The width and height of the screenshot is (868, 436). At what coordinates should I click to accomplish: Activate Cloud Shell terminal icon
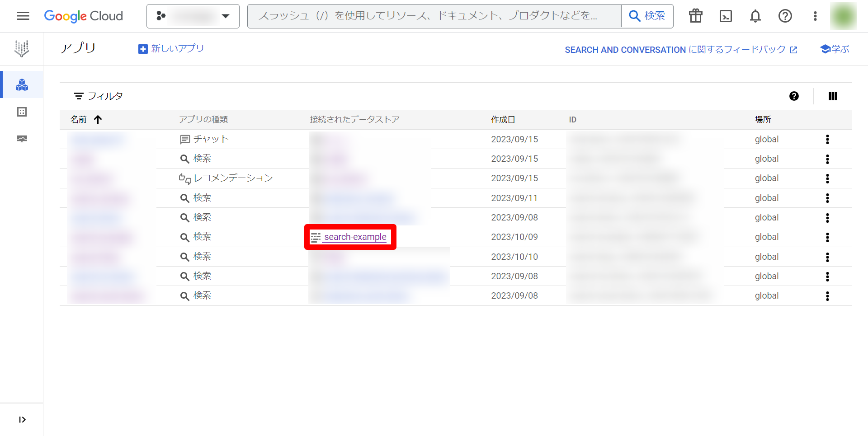(726, 16)
